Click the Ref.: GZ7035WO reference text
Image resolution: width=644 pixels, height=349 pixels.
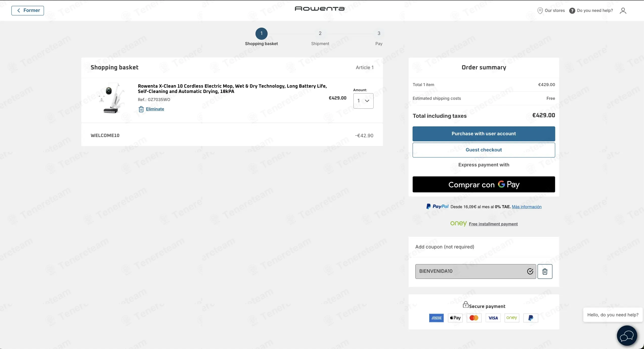pos(154,100)
